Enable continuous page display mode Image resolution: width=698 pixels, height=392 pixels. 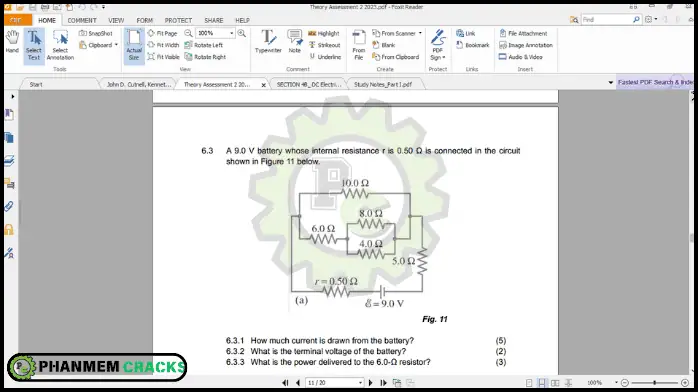click(x=542, y=383)
